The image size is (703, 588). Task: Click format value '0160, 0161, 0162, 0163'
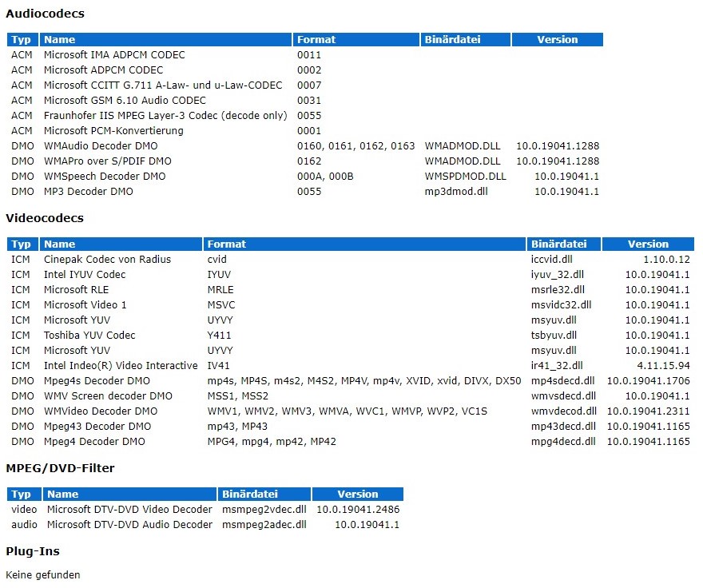[x=356, y=146]
